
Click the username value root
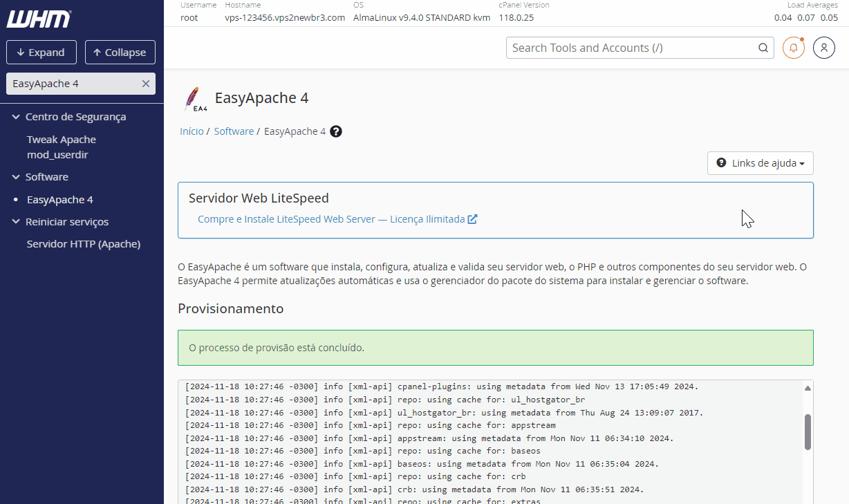point(189,18)
